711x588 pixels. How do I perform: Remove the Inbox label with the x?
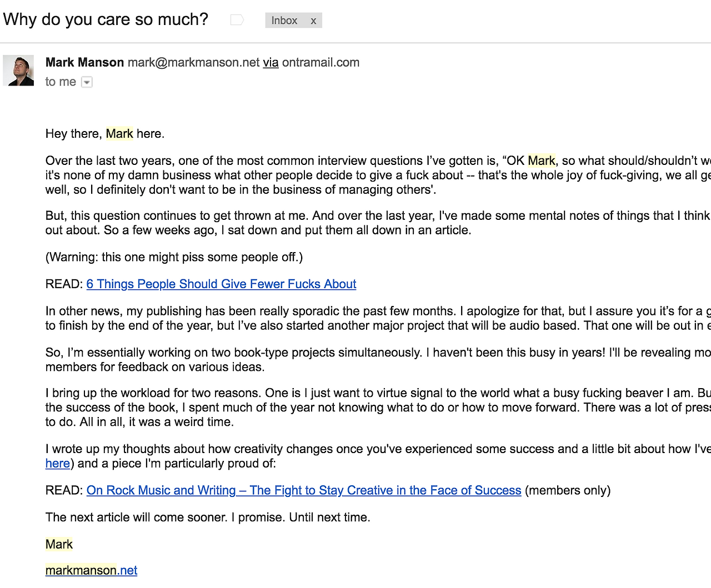313,21
